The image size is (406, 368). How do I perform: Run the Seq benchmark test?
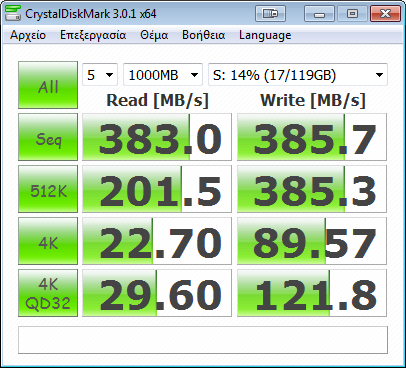coord(48,137)
